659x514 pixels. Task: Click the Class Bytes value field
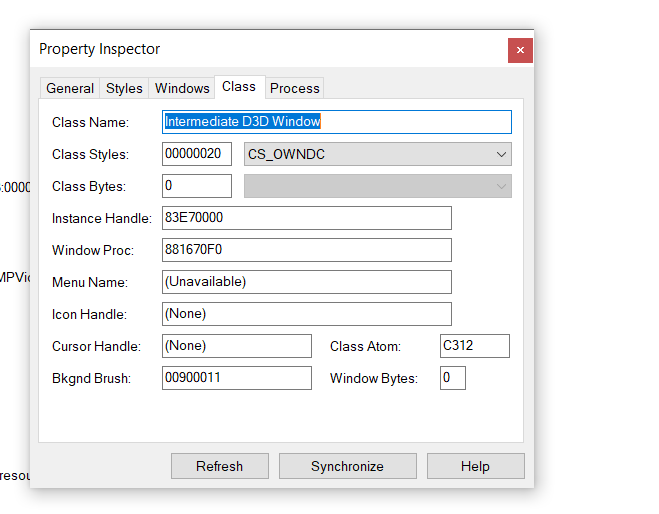coord(196,186)
